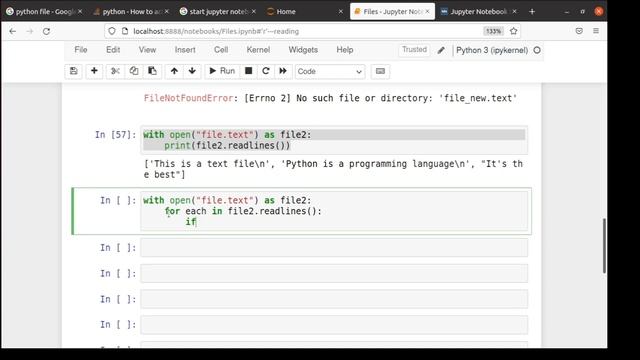Open the Kernel menu
The height and width of the screenshot is (360, 640).
click(x=258, y=50)
